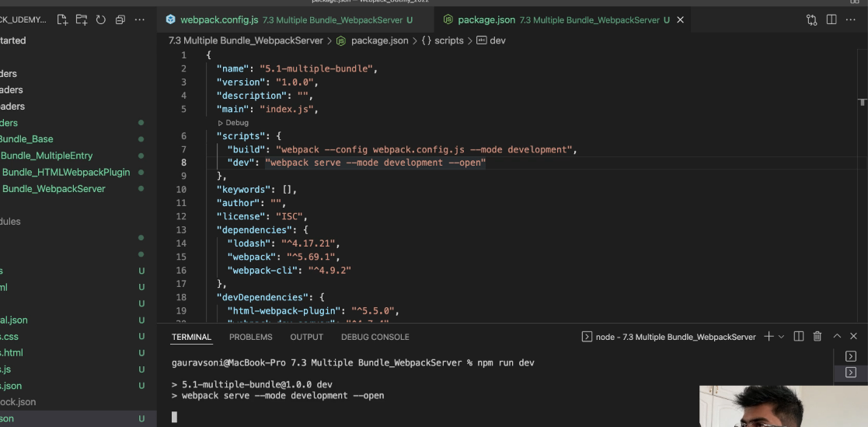Select the .css file in Explorer
The image size is (868, 427).
pyautogui.click(x=9, y=336)
